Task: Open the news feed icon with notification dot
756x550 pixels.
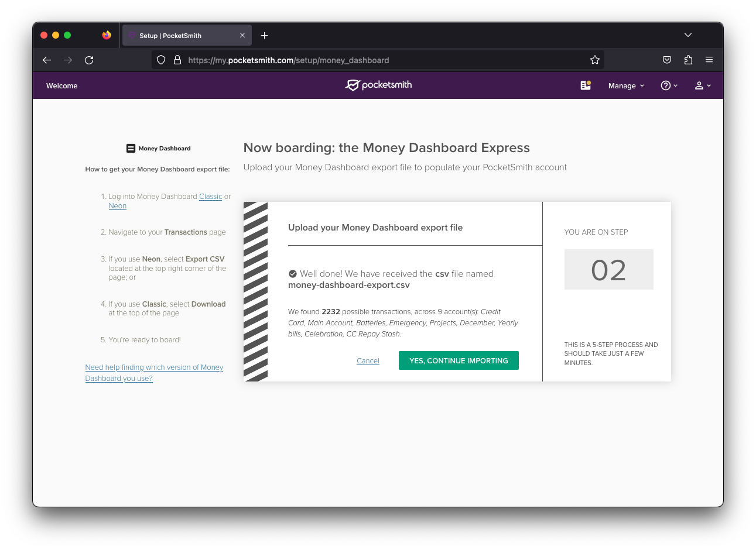Action: click(x=585, y=85)
